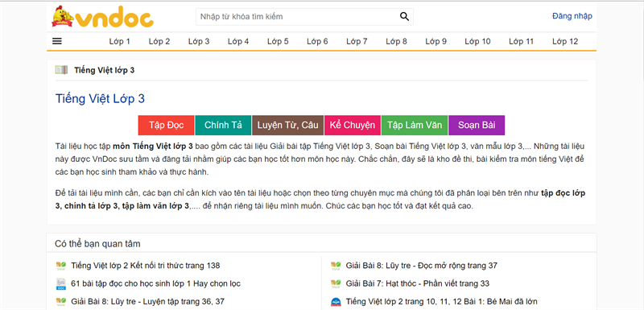Image resolution: width=644 pixels, height=310 pixels.
Task: Open the hamburger menu icon
Action: tap(57, 41)
